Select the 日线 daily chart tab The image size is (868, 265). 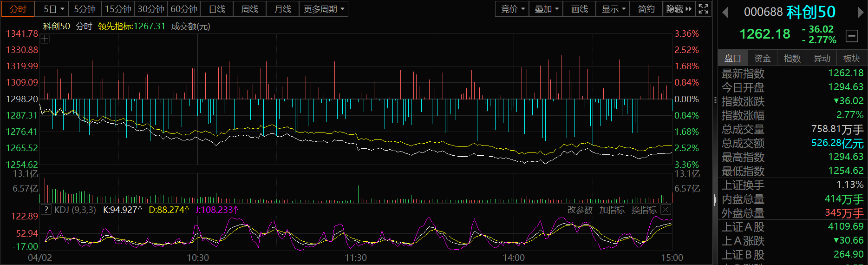pos(217,9)
